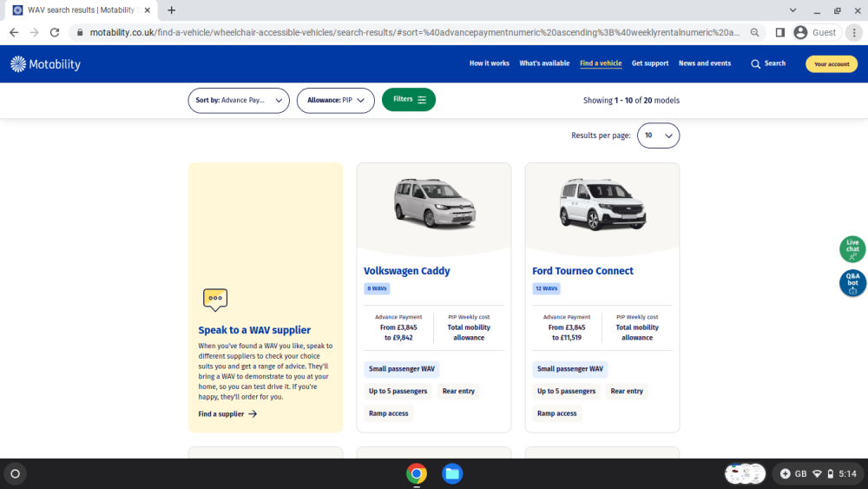868x489 pixels.
Task: Open the Files app on the shelf
Action: click(x=451, y=473)
